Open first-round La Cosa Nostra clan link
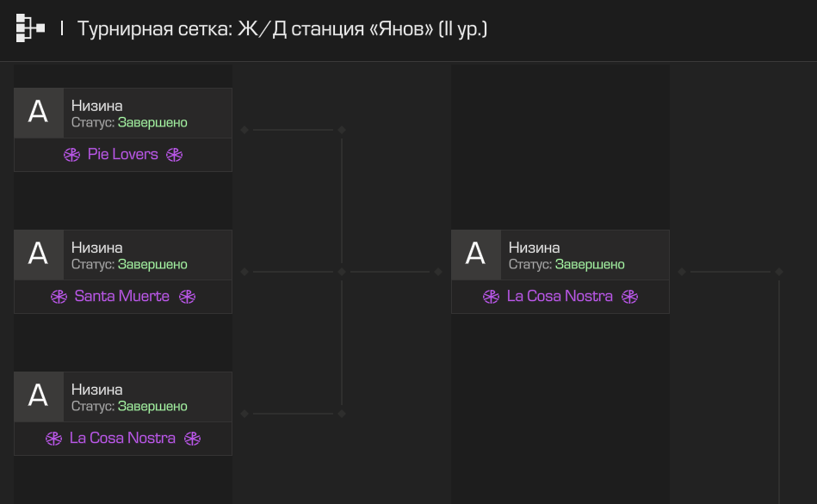The image size is (817, 504). click(x=122, y=438)
